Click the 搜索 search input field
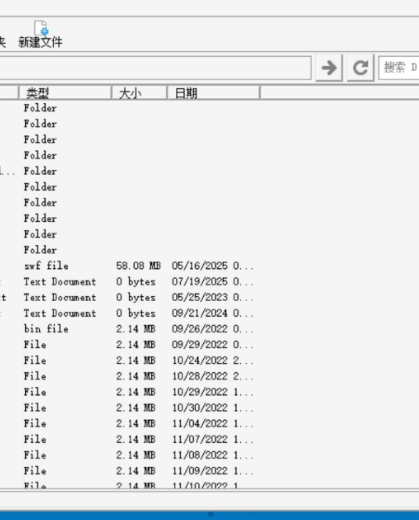The image size is (419, 520). click(399, 68)
